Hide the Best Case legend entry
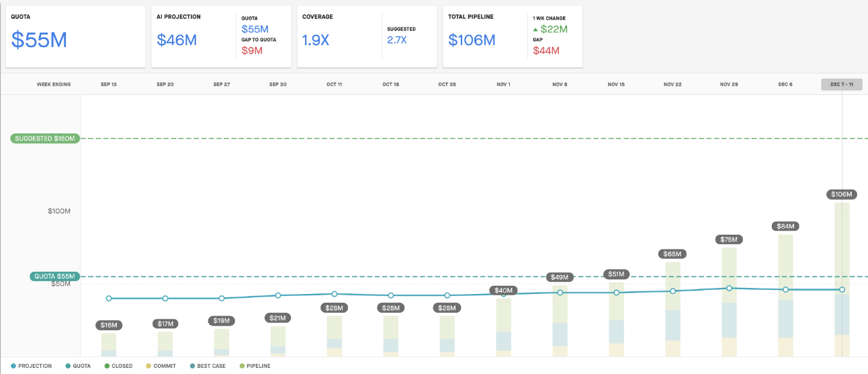Viewport: 868px width, 374px height. pyautogui.click(x=207, y=366)
